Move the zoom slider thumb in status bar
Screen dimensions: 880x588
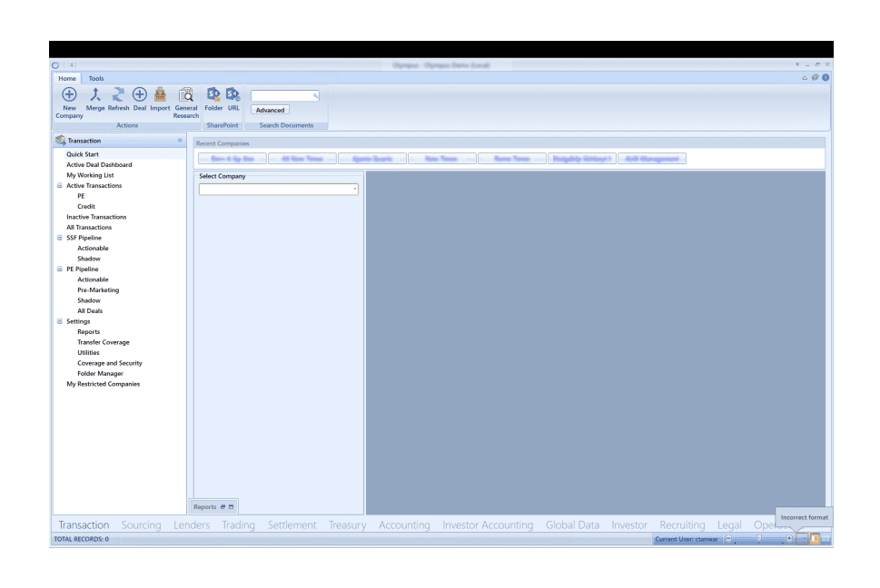tap(759, 539)
